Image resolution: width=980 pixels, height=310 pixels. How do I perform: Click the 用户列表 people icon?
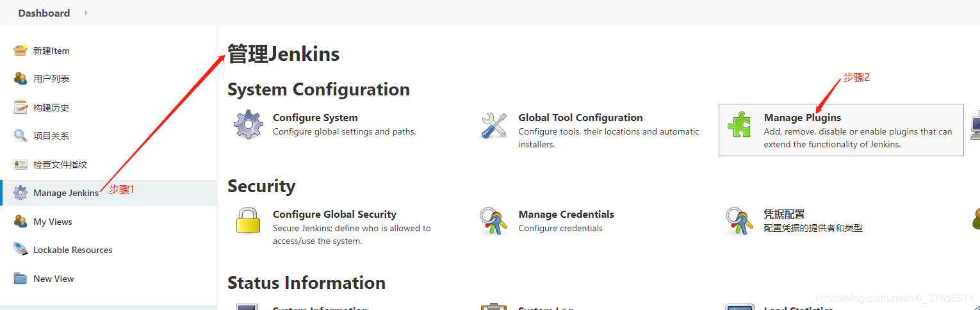pyautogui.click(x=20, y=79)
